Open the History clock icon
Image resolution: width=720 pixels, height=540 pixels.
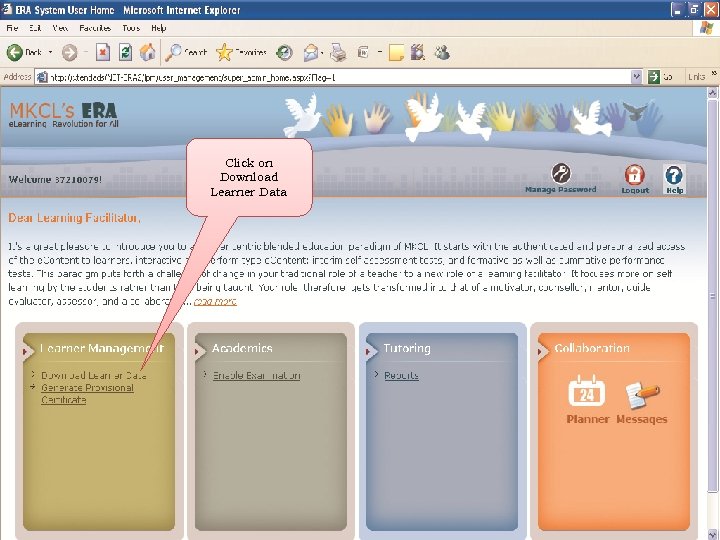click(284, 52)
